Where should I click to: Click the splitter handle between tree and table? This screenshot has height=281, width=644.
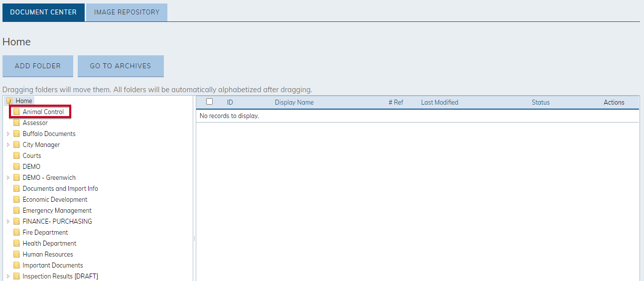[x=194, y=239]
